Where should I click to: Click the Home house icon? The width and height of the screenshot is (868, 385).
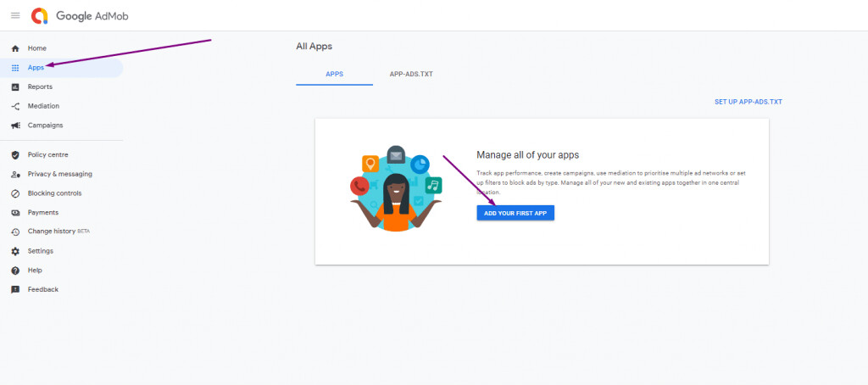[15, 48]
